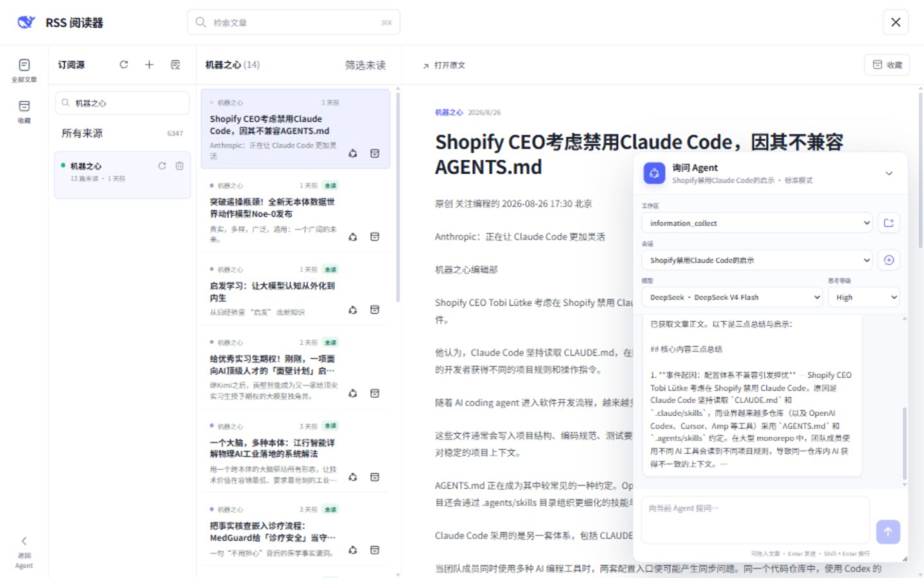This screenshot has height=578, width=924.
Task: Archive the MedGuard article card
Action: click(x=375, y=550)
